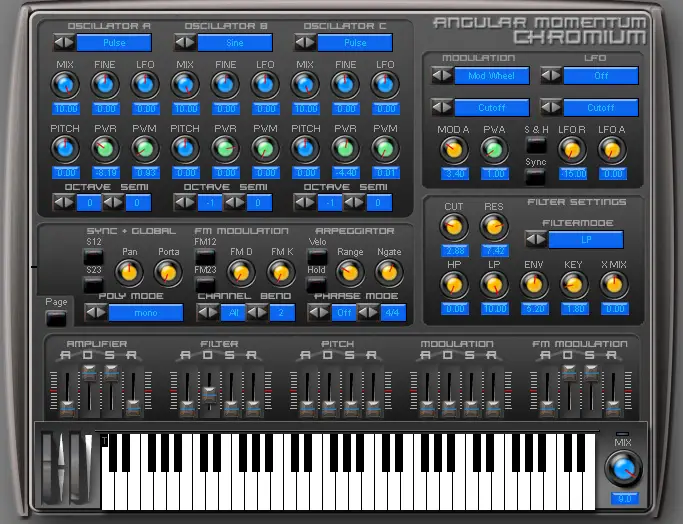Click the master MIX knob by keyboard
Screen dimensions: 683x524
tap(624, 470)
